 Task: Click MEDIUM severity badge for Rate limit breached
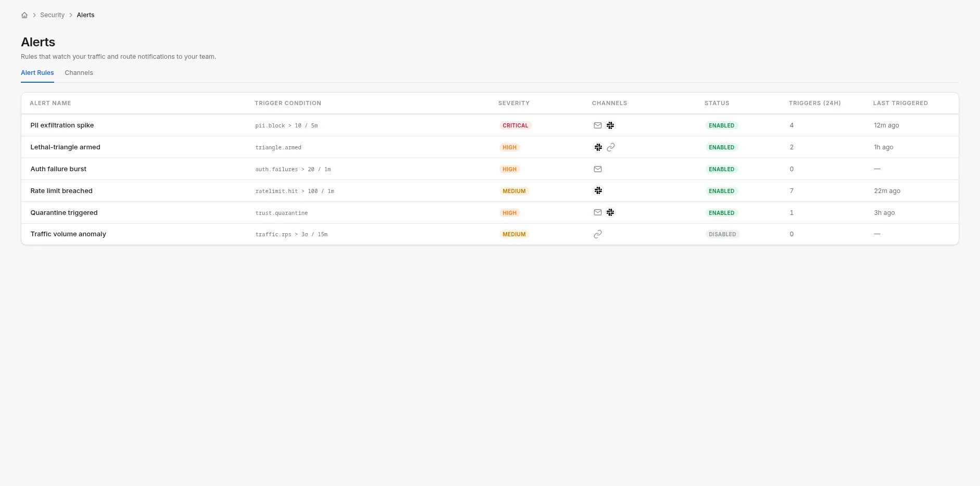[514, 191]
